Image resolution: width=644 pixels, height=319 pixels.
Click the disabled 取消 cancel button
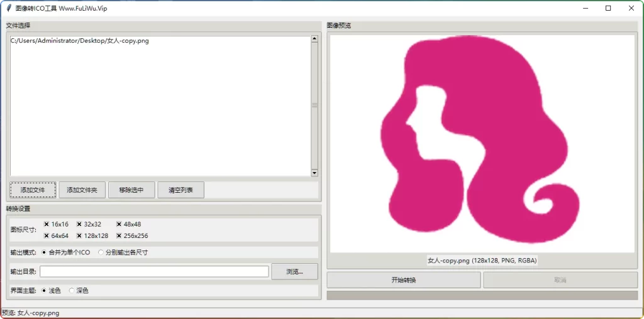[x=560, y=280]
